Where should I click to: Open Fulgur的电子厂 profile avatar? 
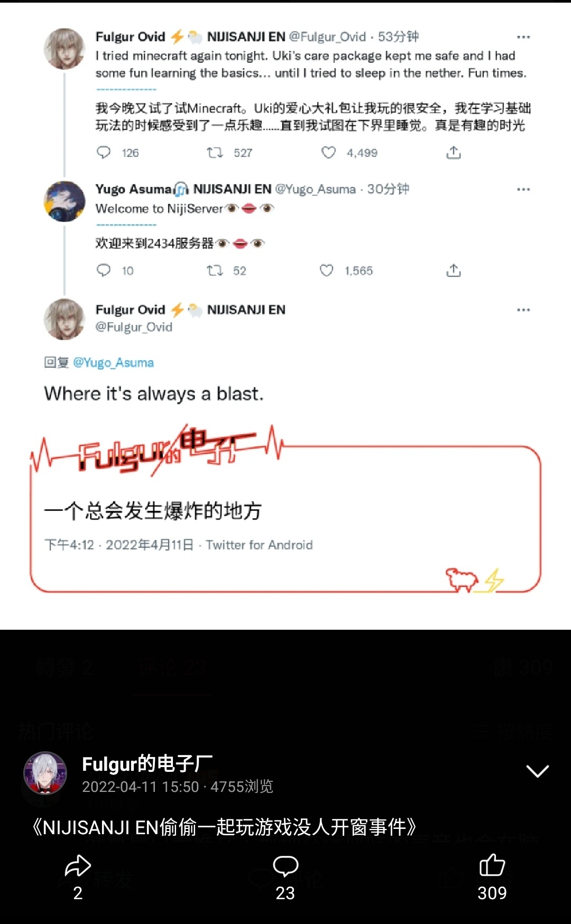click(x=45, y=773)
